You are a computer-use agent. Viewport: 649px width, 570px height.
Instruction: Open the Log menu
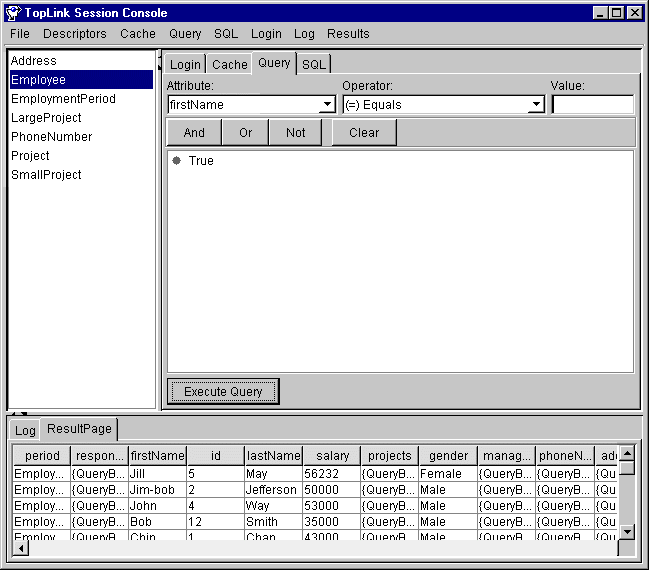(304, 34)
